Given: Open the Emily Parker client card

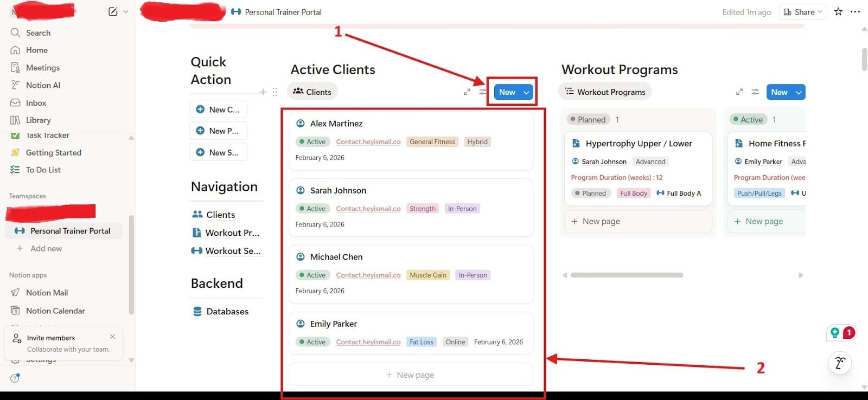Looking at the screenshot, I should coord(411,333).
